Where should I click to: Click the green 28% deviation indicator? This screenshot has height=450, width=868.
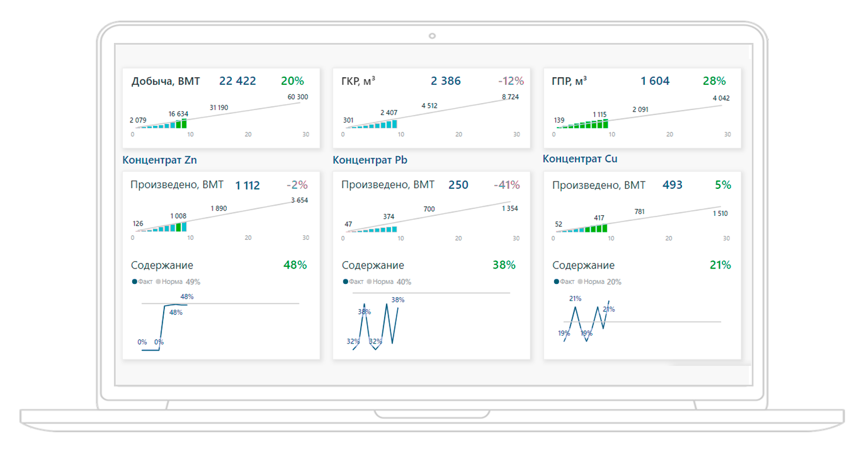[x=714, y=81]
